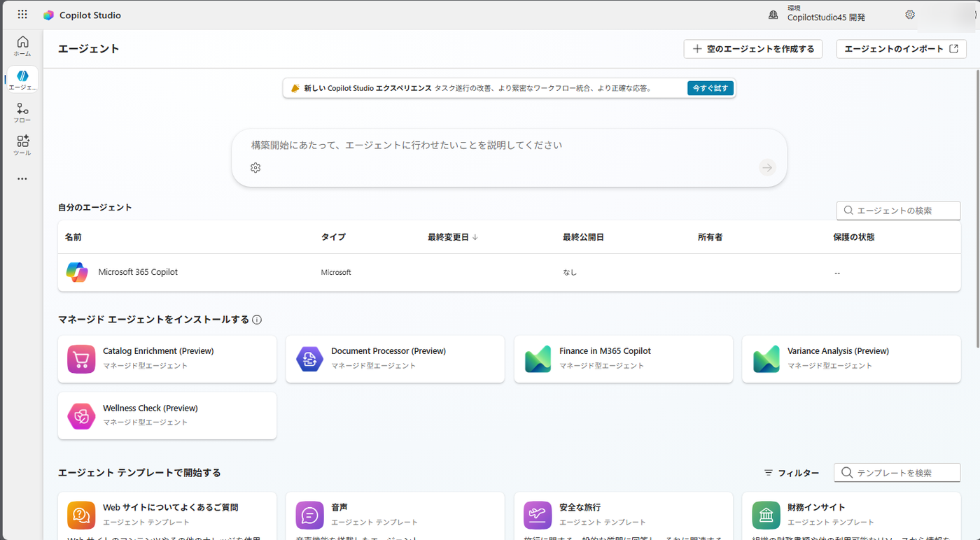This screenshot has height=540, width=980.
Task: Go to Home in the sidebar
Action: pos(22,46)
